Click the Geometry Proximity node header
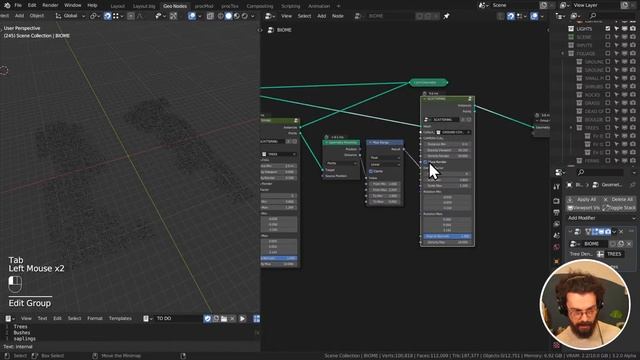 341,142
